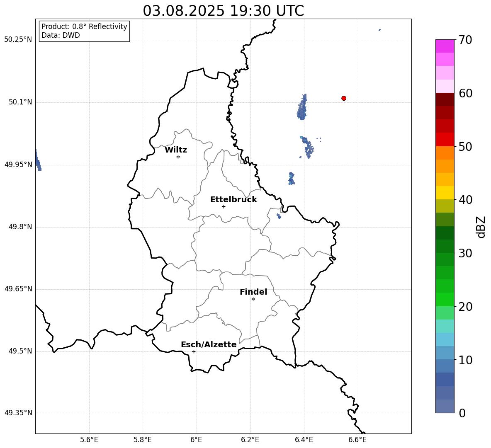Click the 49.65°N latitude label
Viewport: 491px width, 448px height.
click(18, 288)
